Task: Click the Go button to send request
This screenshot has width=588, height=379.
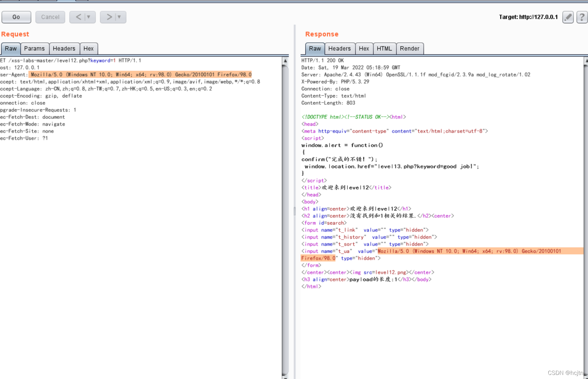Action: point(16,17)
